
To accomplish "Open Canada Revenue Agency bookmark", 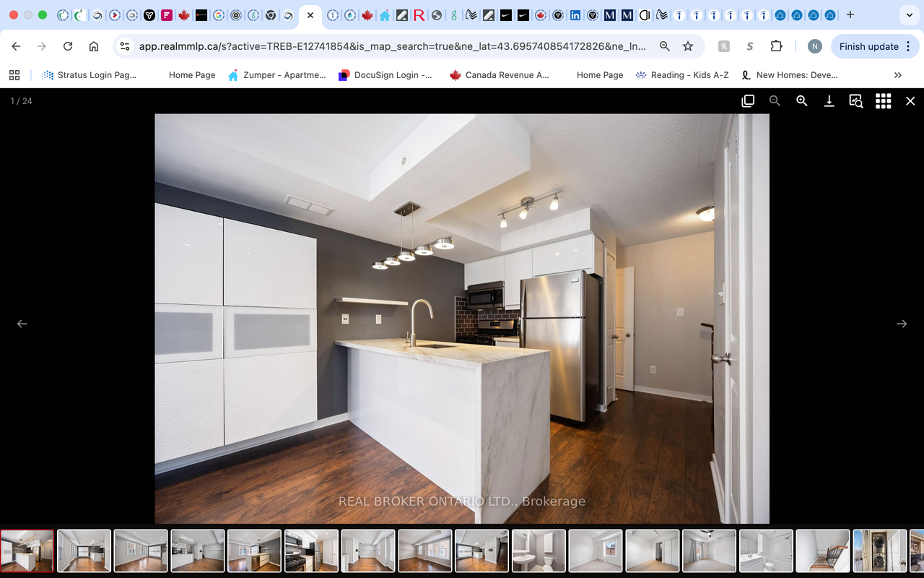I will (x=499, y=75).
